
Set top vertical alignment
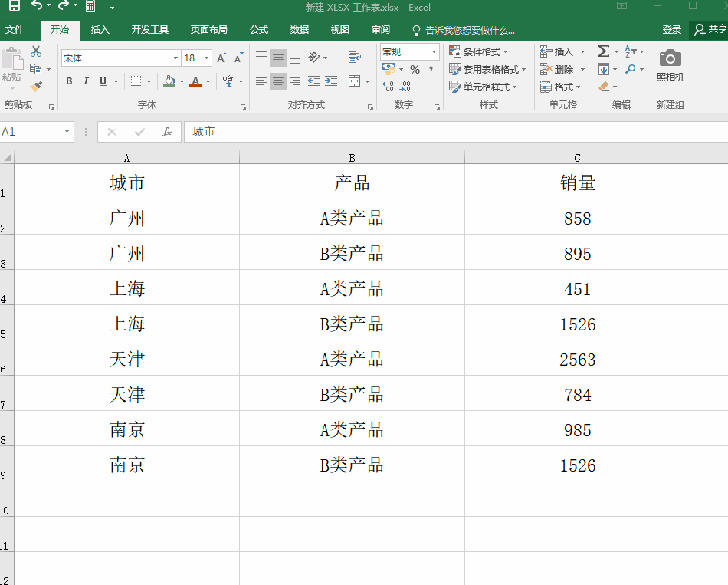261,58
